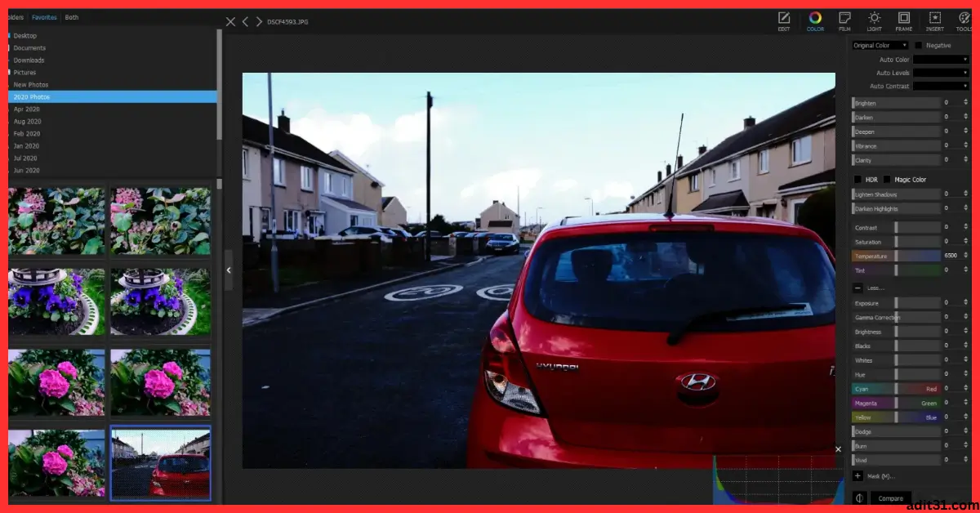
Task: Click the Tint slider
Action: [x=896, y=270]
